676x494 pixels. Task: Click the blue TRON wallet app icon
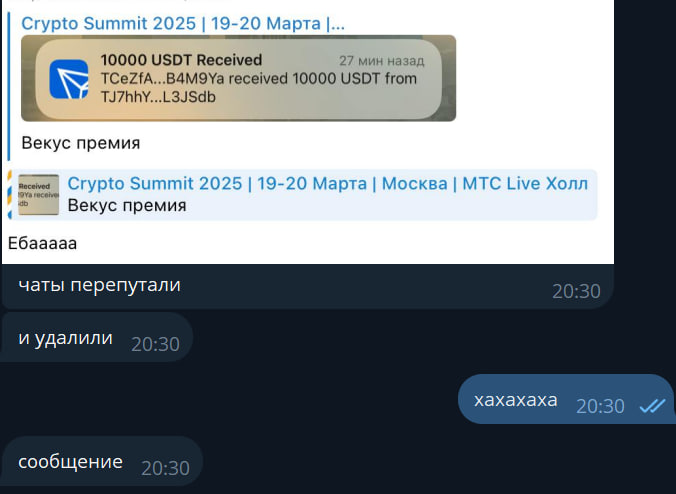(69, 79)
